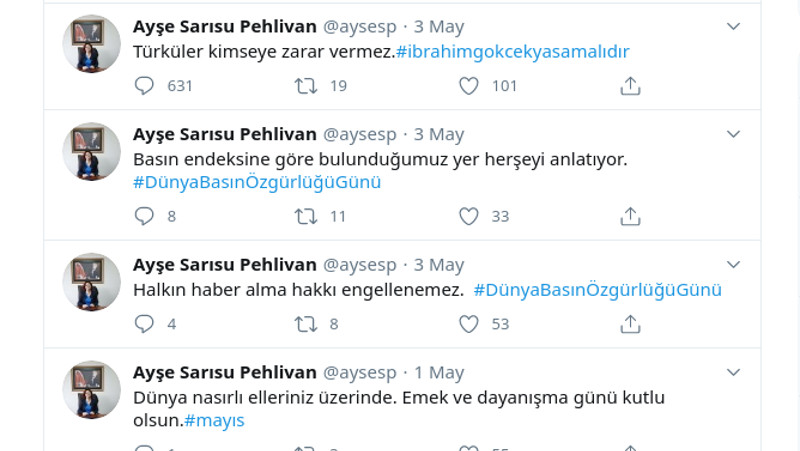Like the tweet with 53 likes
Image resolution: width=800 pixels, height=451 pixels.
click(x=469, y=324)
